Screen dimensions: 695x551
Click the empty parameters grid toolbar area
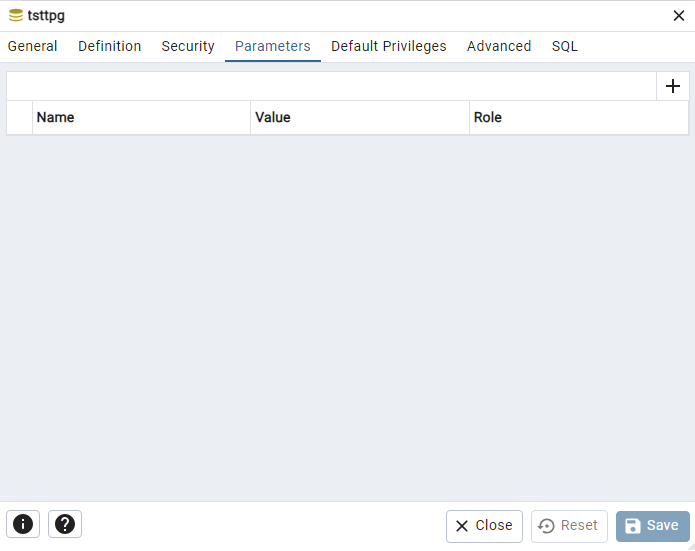coord(332,86)
